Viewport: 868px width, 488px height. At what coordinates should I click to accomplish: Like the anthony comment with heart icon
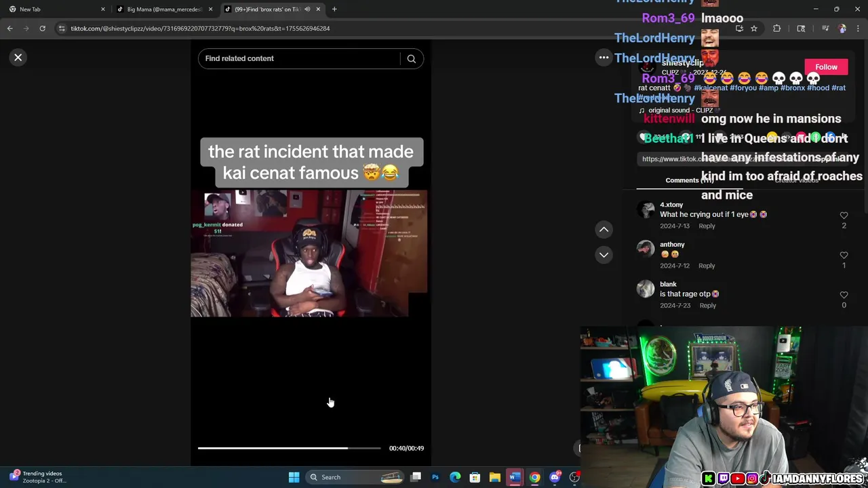[844, 256]
